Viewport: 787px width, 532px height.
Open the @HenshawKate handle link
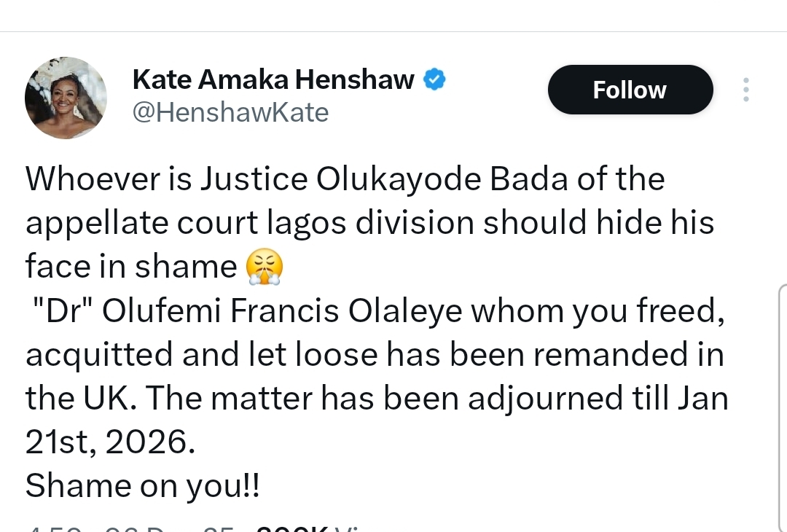coord(230,112)
